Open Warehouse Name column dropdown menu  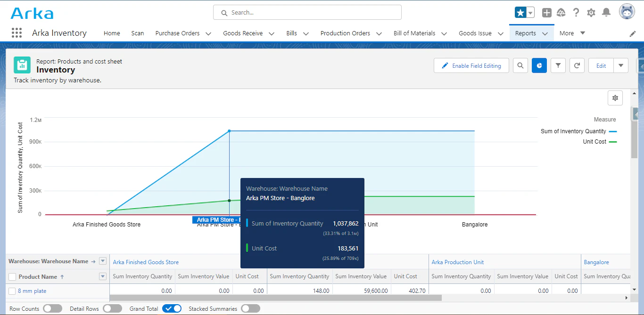pos(103,261)
